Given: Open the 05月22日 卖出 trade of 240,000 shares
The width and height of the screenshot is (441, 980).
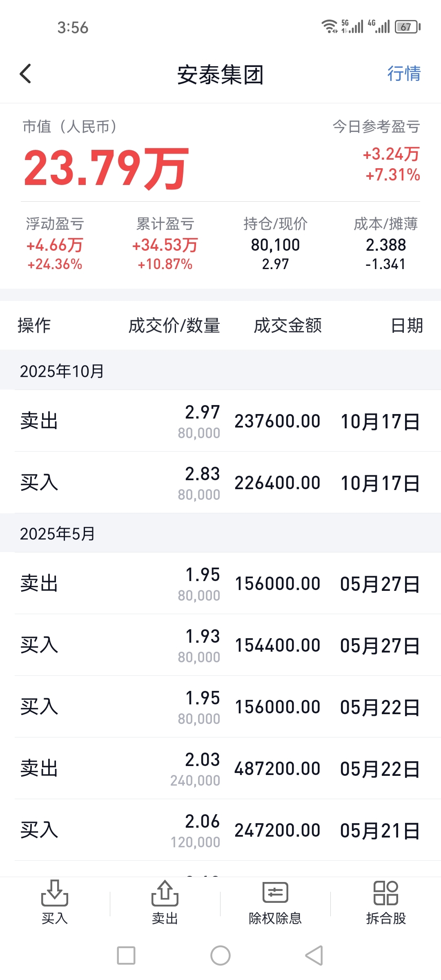Looking at the screenshot, I should click(x=220, y=768).
